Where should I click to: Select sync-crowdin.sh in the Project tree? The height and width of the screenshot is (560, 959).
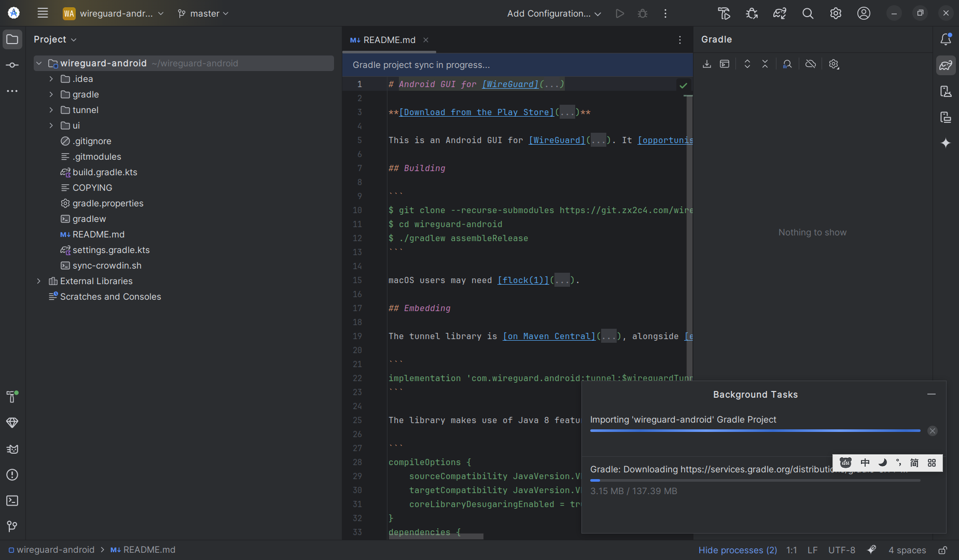click(x=107, y=265)
